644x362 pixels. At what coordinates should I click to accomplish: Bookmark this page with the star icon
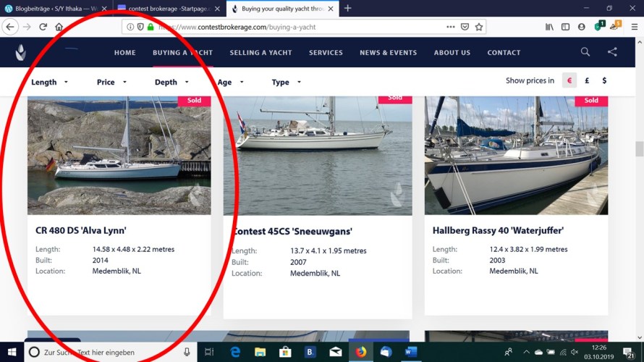(x=479, y=27)
